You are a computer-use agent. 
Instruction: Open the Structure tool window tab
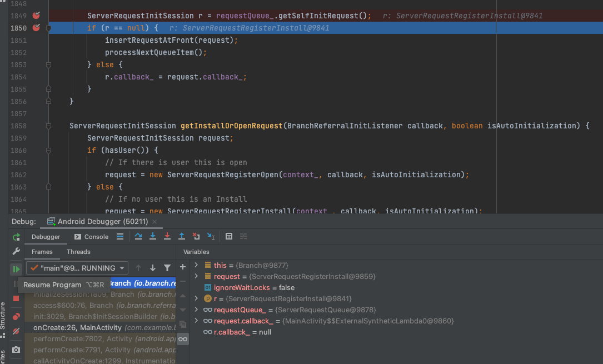click(3, 319)
